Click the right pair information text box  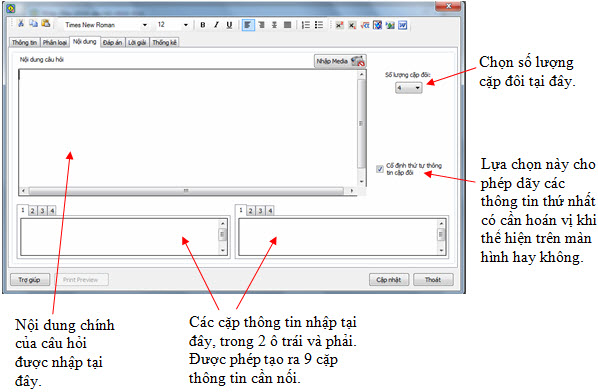(338, 236)
